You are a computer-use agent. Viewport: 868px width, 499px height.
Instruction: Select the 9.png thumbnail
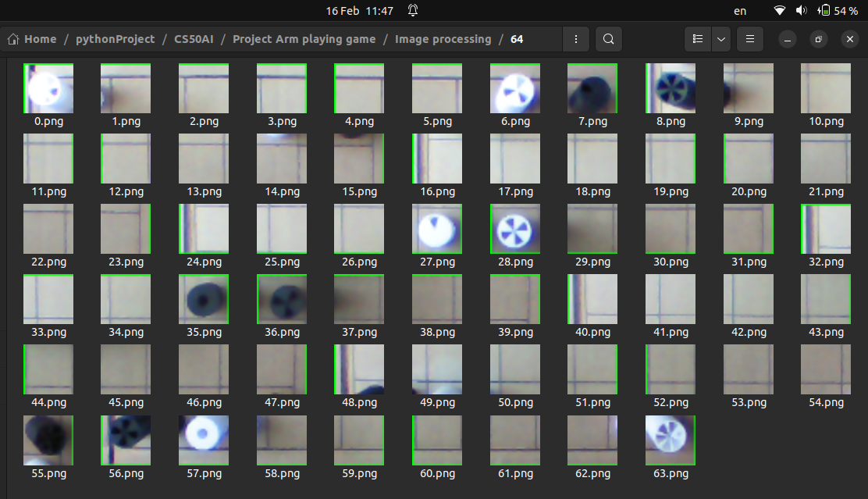pyautogui.click(x=749, y=88)
